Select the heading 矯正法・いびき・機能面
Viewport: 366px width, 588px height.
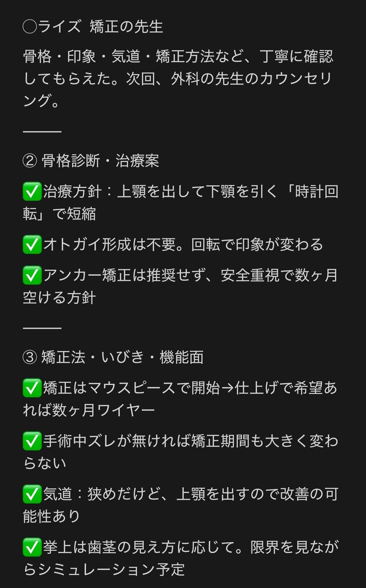tap(123, 357)
